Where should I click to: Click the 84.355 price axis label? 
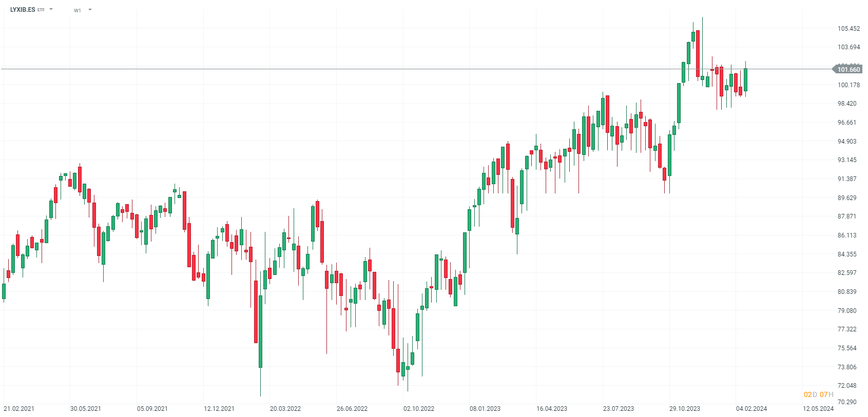(x=847, y=254)
